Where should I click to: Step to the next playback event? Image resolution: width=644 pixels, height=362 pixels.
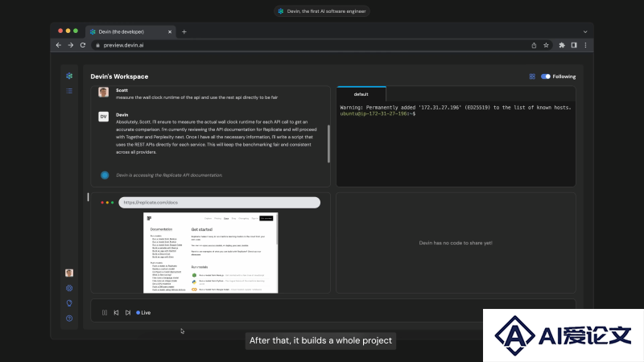[x=128, y=313]
